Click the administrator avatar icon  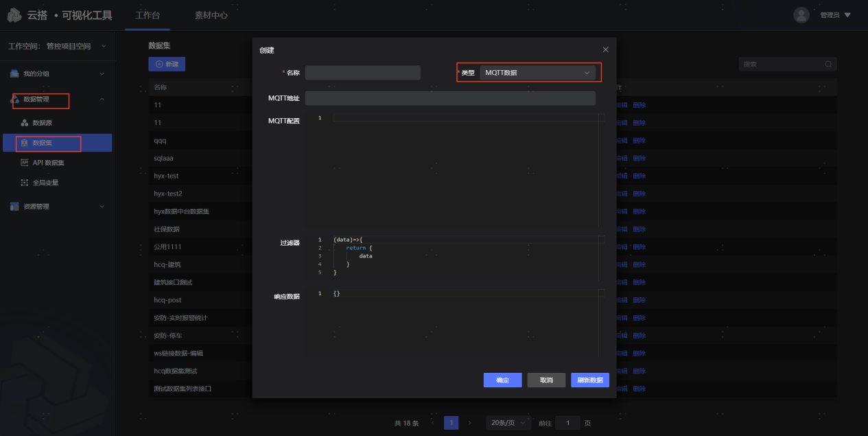pos(801,15)
